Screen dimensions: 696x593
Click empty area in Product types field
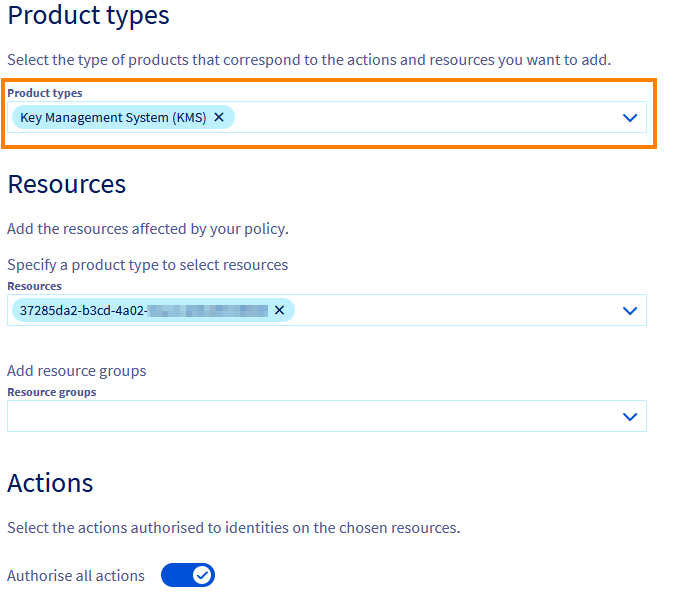click(420, 117)
